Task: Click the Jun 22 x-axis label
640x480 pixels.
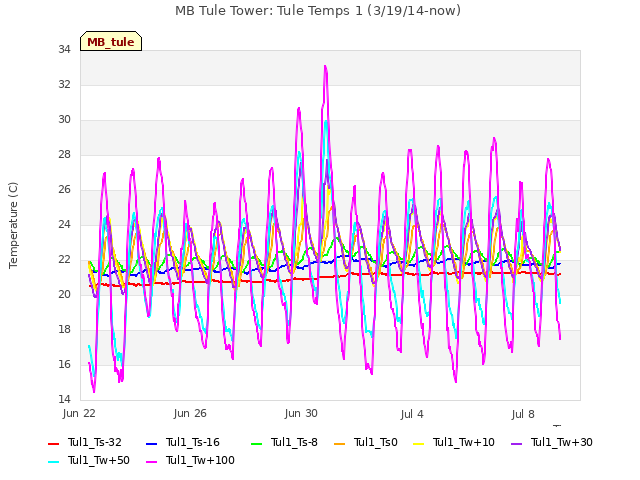Action: click(79, 413)
